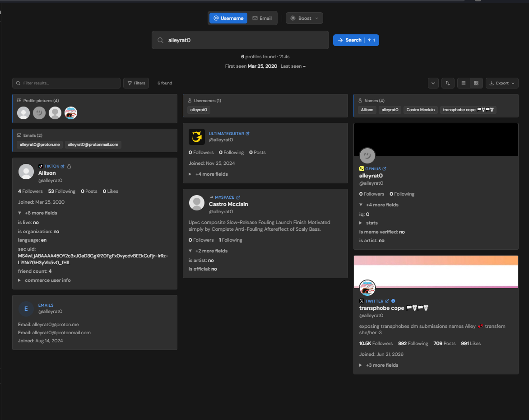Image resolution: width=529 pixels, height=420 pixels.
Task: Switch to Email search mode
Action: (262, 18)
